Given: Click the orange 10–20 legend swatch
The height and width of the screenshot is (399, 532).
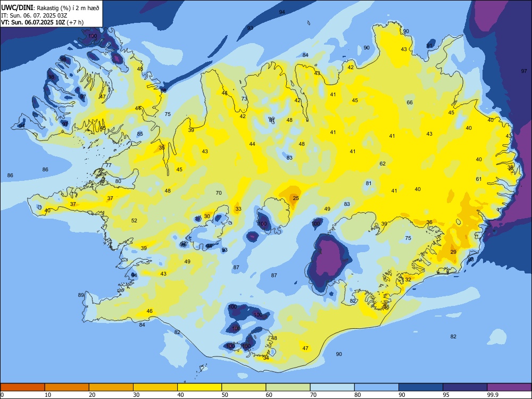Looking at the screenshot, I should [67, 387].
